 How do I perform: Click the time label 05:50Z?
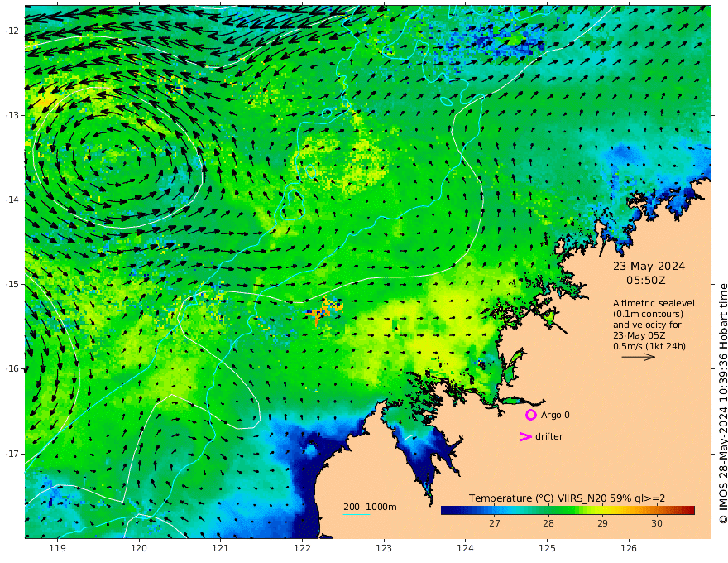coord(646,281)
